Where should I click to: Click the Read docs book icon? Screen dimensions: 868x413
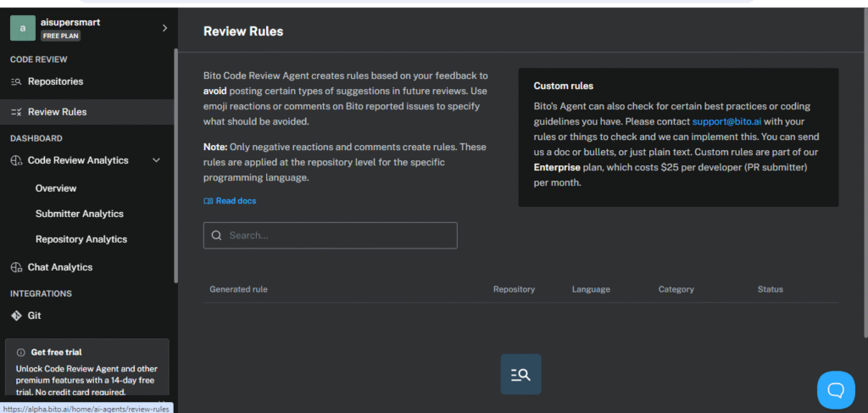coord(209,201)
